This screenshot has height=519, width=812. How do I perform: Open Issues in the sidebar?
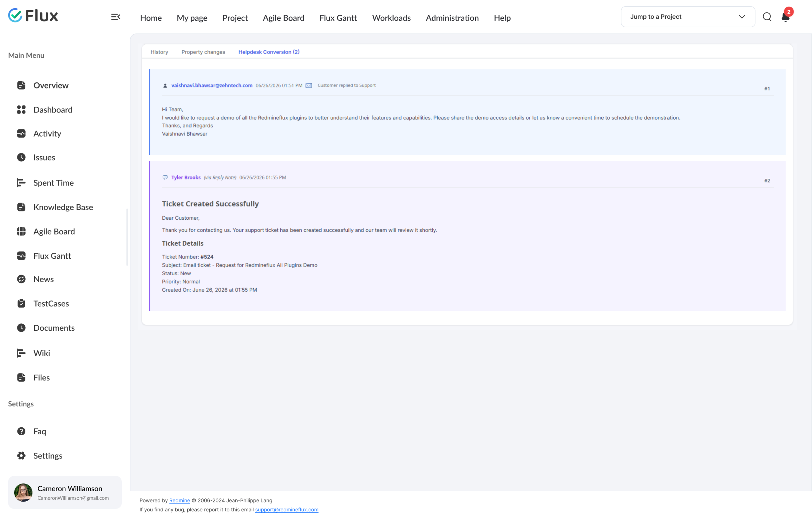[44, 157]
